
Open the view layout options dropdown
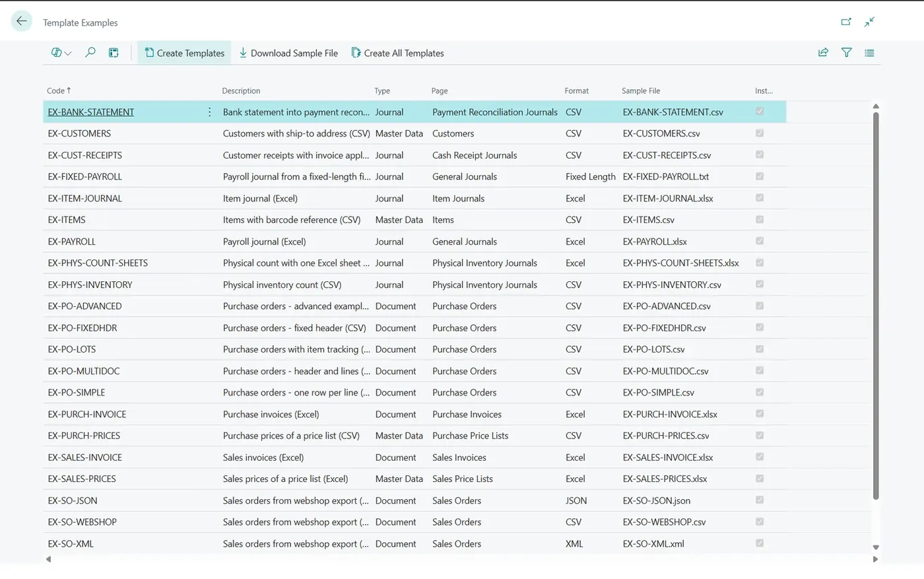coord(61,53)
